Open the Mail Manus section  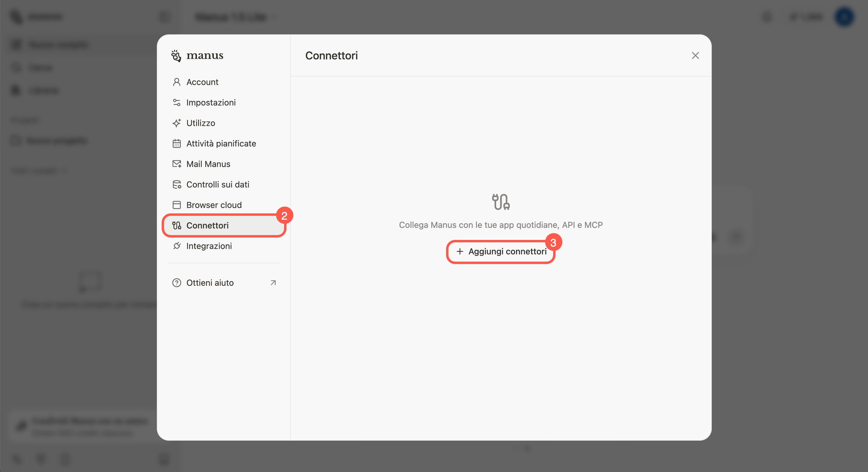tap(208, 164)
